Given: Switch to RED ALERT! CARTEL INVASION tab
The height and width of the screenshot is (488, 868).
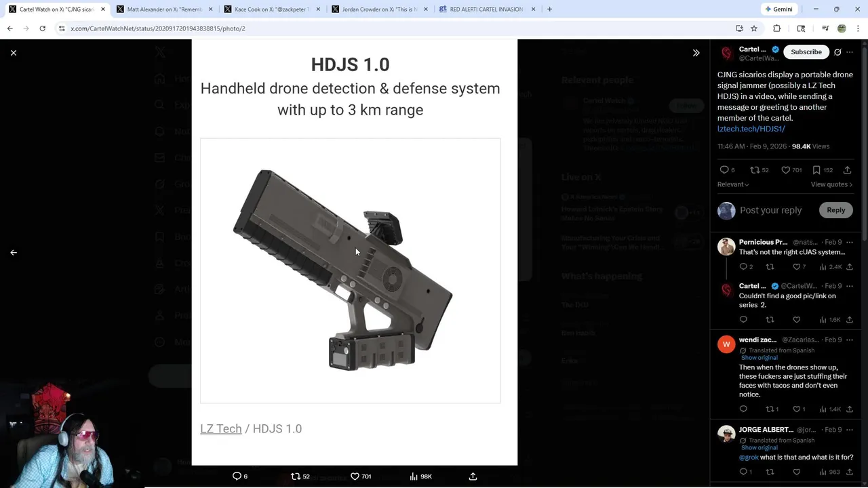Looking at the screenshot, I should [486, 9].
